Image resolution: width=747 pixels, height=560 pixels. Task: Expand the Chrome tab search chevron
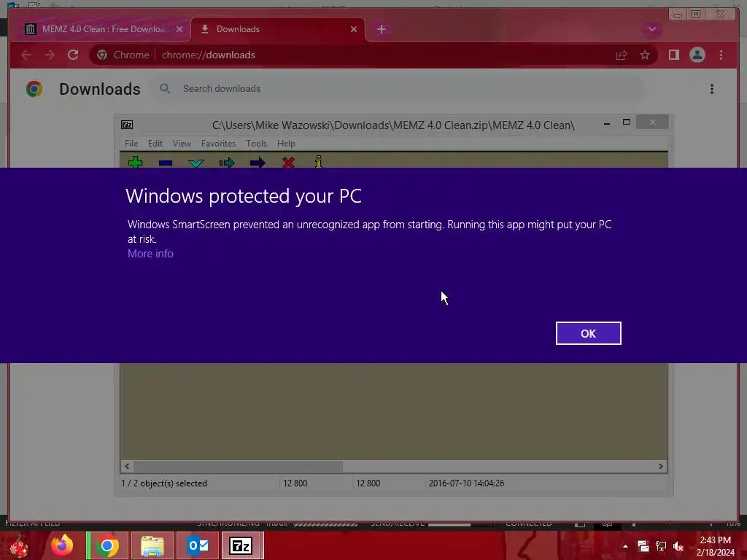coord(651,29)
